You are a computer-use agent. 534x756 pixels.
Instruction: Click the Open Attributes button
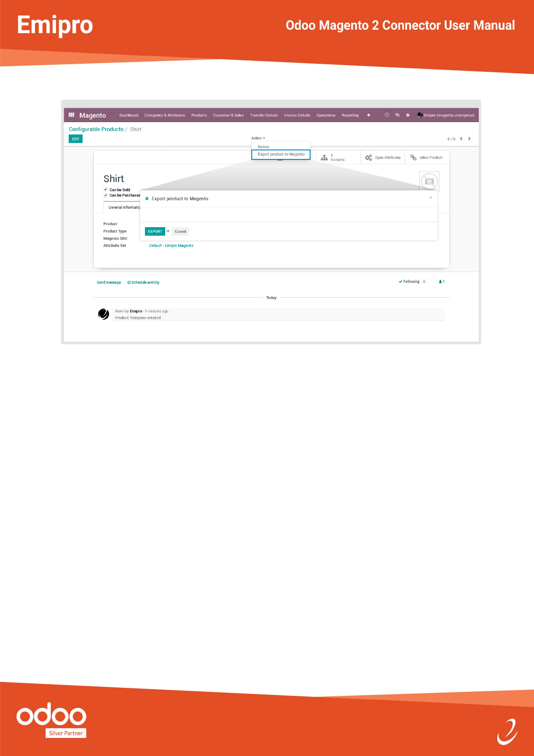(383, 158)
